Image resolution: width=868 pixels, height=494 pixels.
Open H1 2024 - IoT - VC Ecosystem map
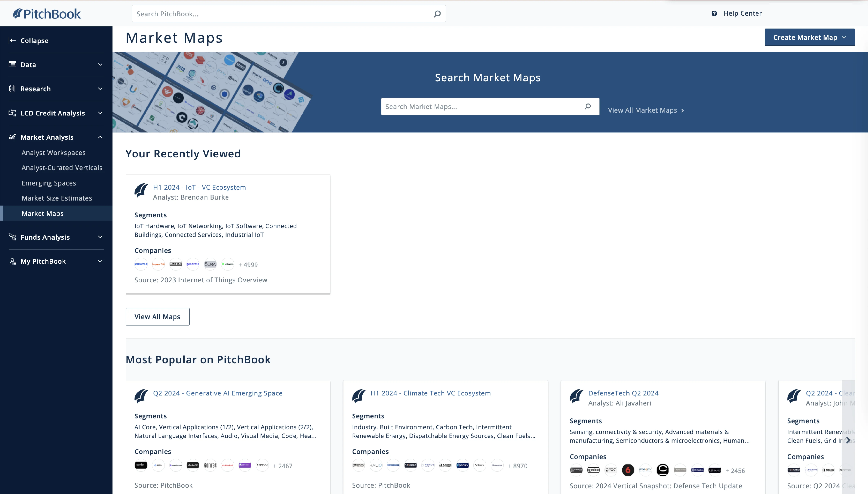point(199,187)
